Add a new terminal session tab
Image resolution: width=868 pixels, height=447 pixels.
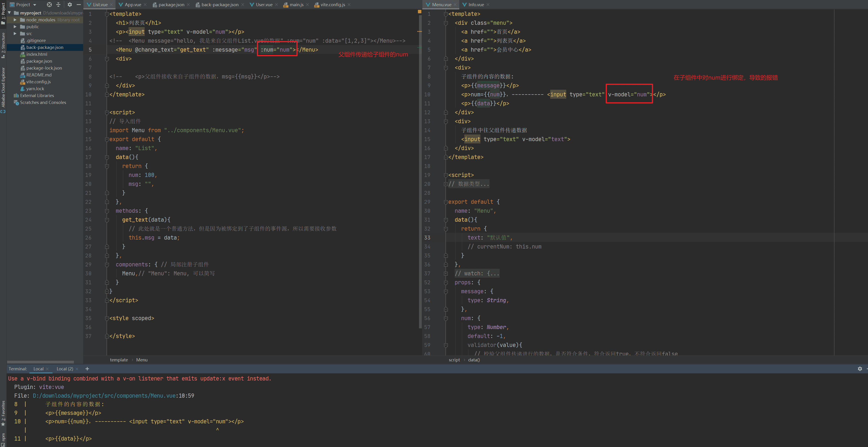[87, 369]
